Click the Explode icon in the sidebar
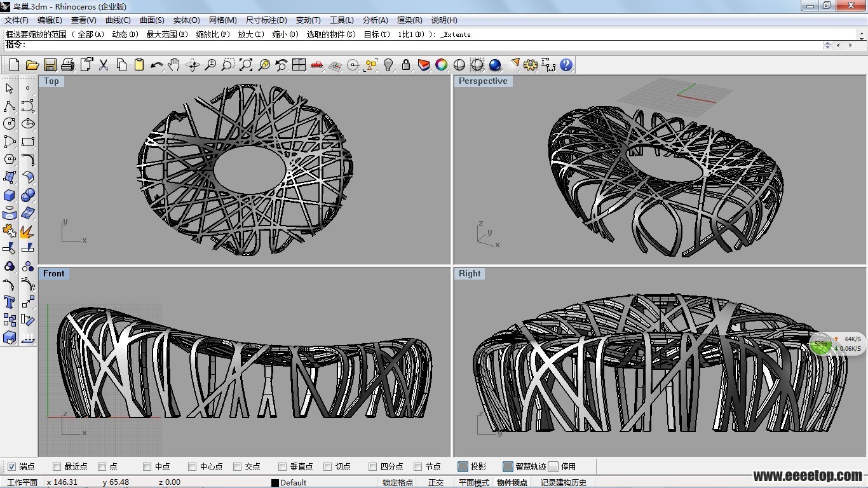 (27, 231)
